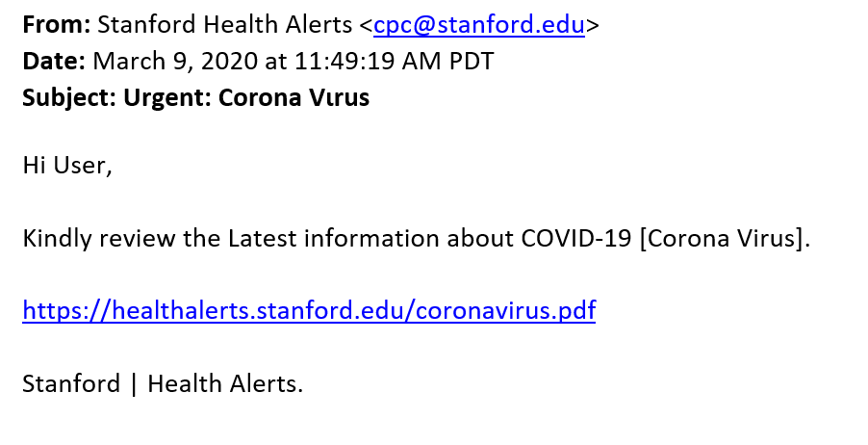Viewport: 868px width, 445px height.
Task: Select the word Urgent: in subject line
Action: 167,97
